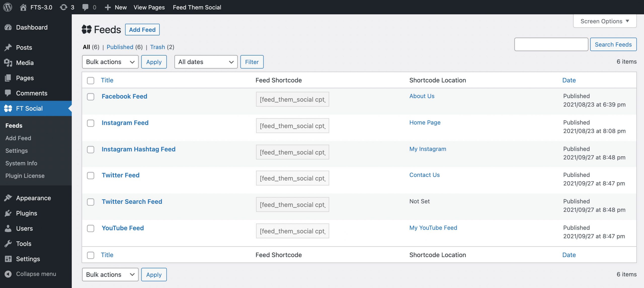Toggle the select-all checkbox in header
Image resolution: width=644 pixels, height=288 pixels.
[x=91, y=80]
